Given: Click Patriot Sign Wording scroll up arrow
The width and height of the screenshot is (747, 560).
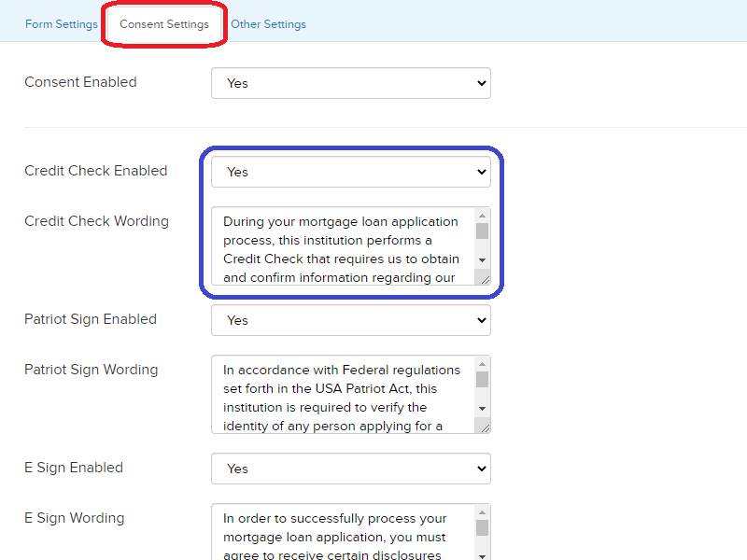Looking at the screenshot, I should (x=482, y=364).
